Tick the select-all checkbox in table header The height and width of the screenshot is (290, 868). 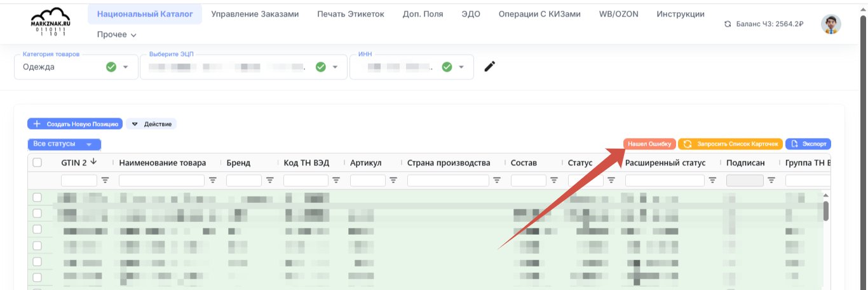coord(37,163)
